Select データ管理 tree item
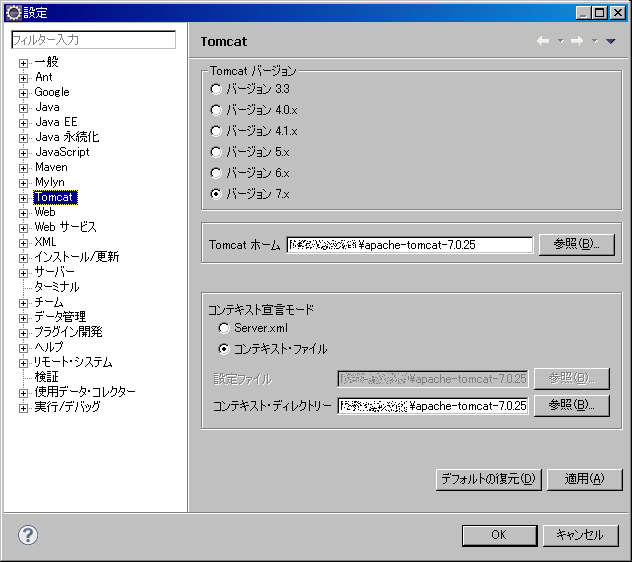Screen dimensions: 632x562 pyautogui.click(x=60, y=317)
